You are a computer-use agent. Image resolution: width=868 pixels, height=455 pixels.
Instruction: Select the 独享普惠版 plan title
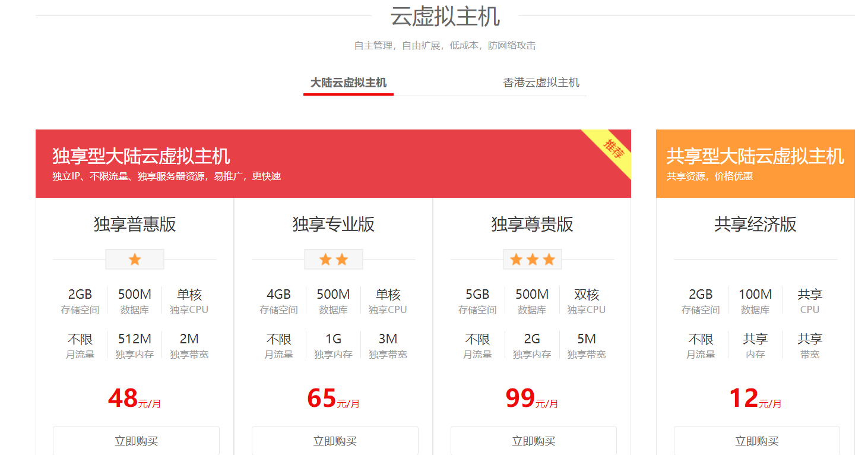tap(135, 225)
